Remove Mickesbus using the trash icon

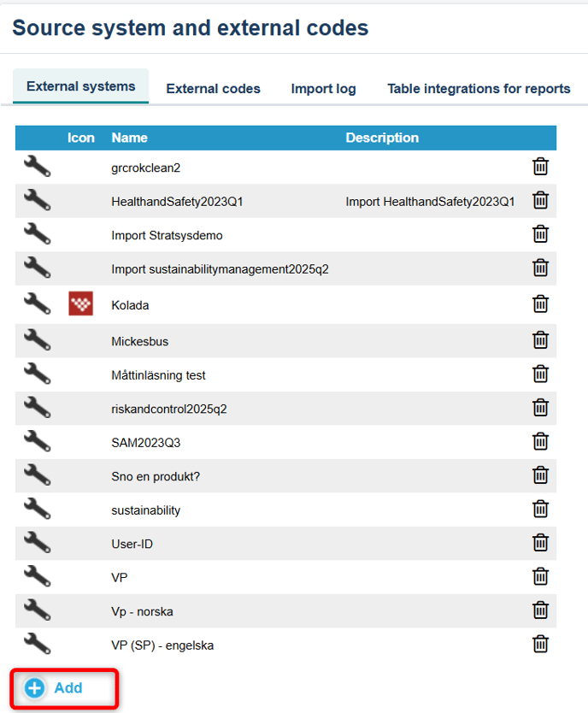tap(540, 340)
